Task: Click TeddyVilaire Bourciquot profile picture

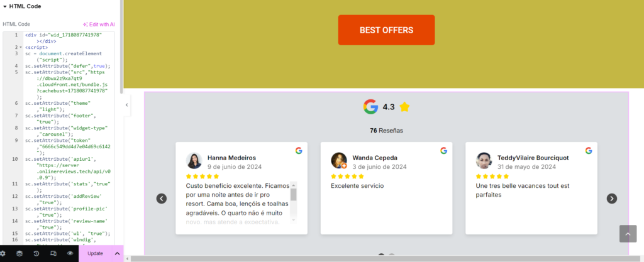Action: pos(484,161)
